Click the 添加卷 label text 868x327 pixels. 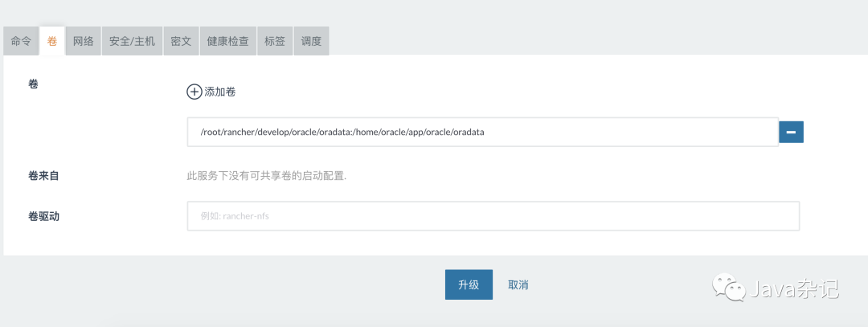point(220,92)
